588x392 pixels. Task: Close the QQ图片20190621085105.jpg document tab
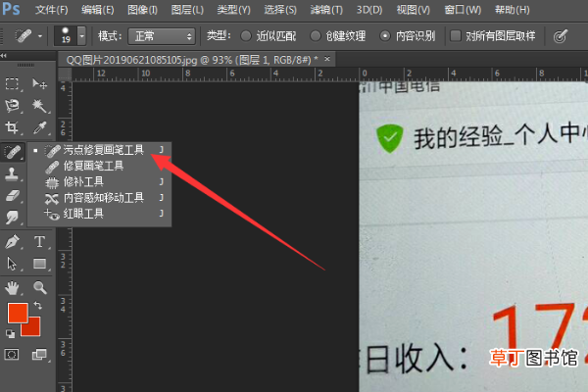point(327,59)
